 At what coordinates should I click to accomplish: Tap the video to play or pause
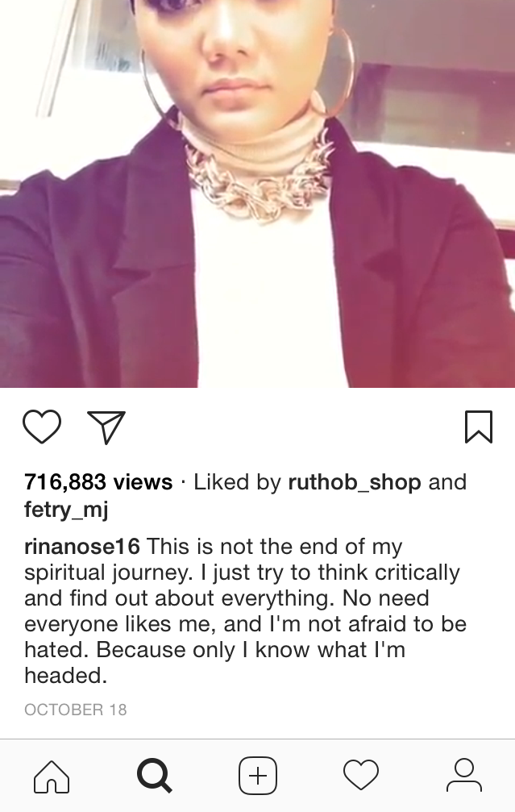click(x=257, y=194)
